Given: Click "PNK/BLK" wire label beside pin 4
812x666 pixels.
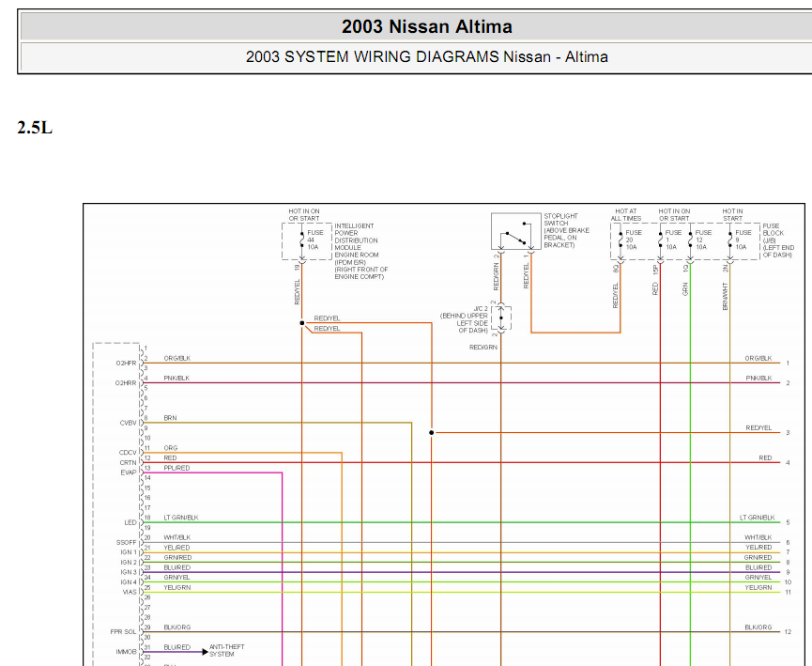Looking at the screenshot, I should [x=176, y=378].
